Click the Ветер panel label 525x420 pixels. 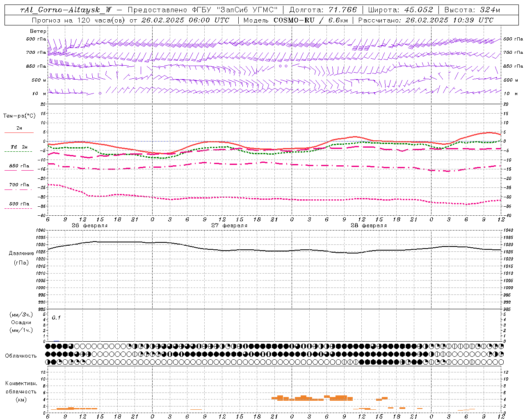click(38, 31)
